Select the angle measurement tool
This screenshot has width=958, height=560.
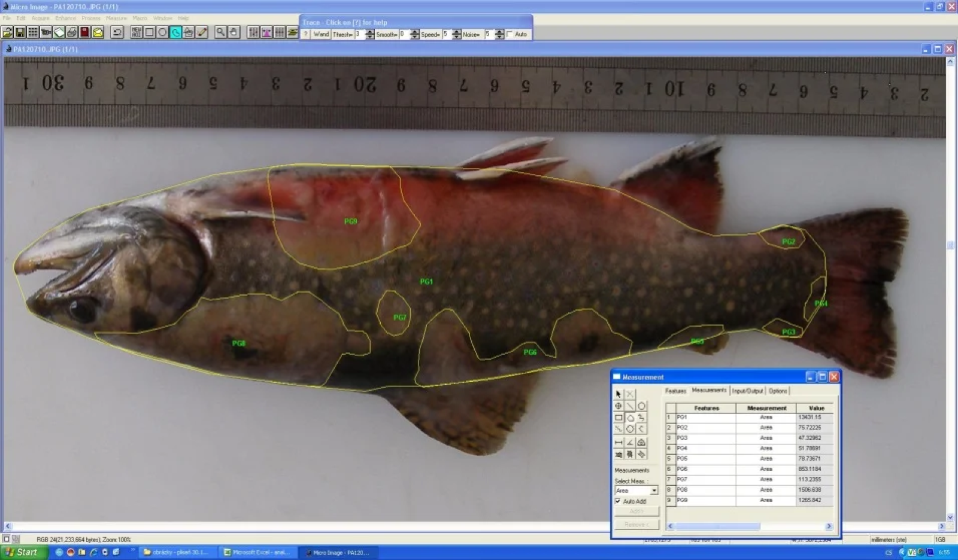coord(630,442)
